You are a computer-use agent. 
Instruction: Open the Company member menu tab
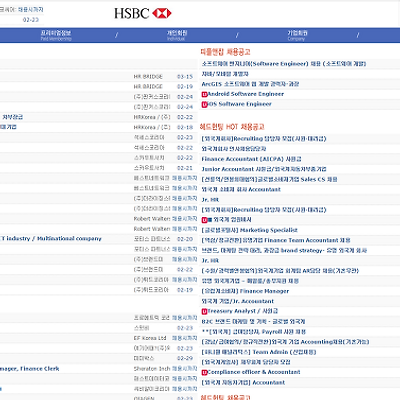[x=297, y=35]
